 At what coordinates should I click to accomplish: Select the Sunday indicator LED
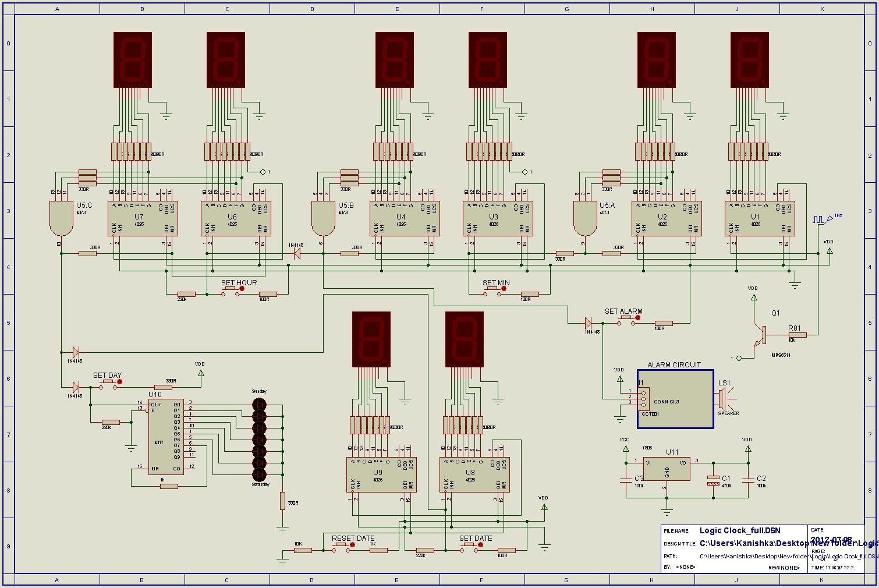click(259, 404)
